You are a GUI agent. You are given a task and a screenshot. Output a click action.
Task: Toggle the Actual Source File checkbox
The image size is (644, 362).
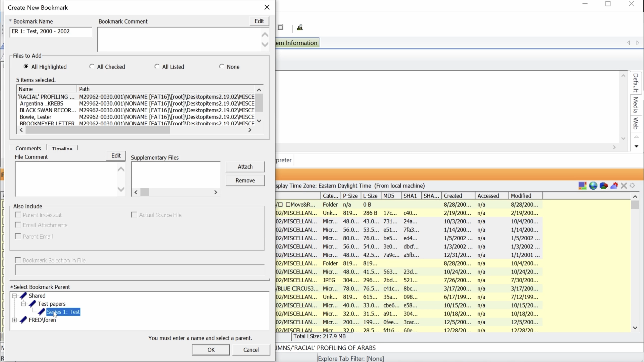point(134,215)
